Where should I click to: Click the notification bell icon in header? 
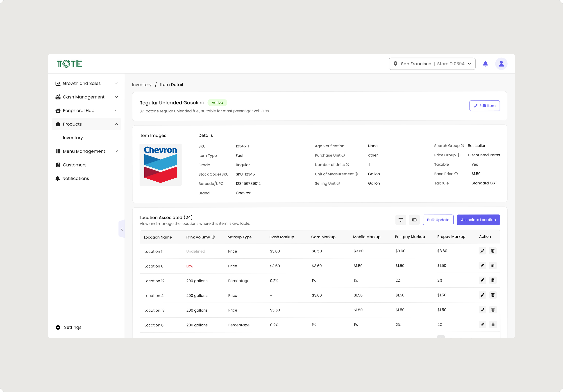[485, 64]
